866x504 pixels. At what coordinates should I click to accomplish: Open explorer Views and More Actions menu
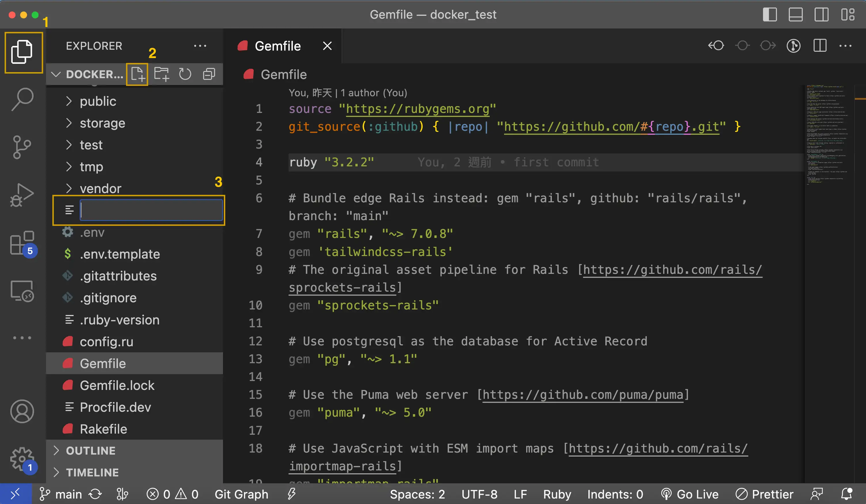point(200,46)
